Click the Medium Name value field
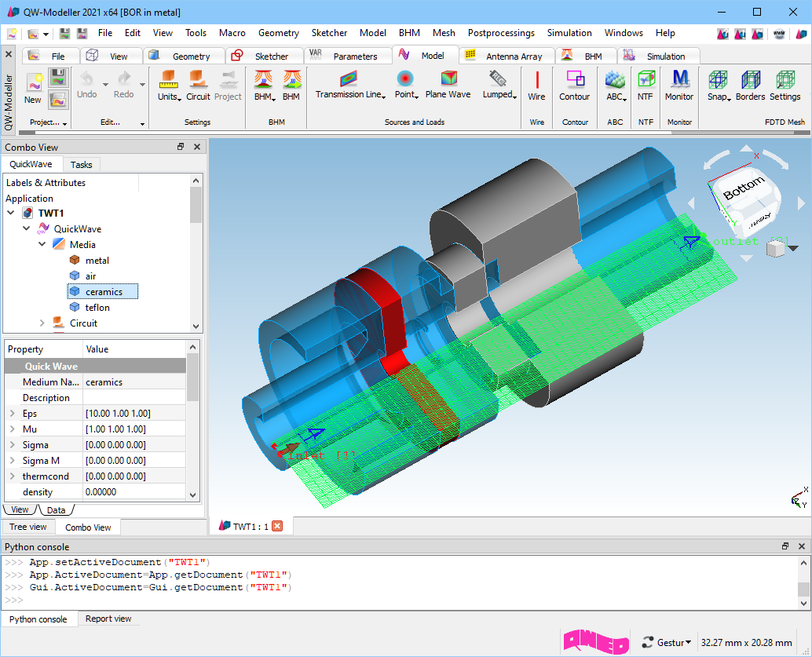Screen dimensions: 812x657 pos(134,382)
